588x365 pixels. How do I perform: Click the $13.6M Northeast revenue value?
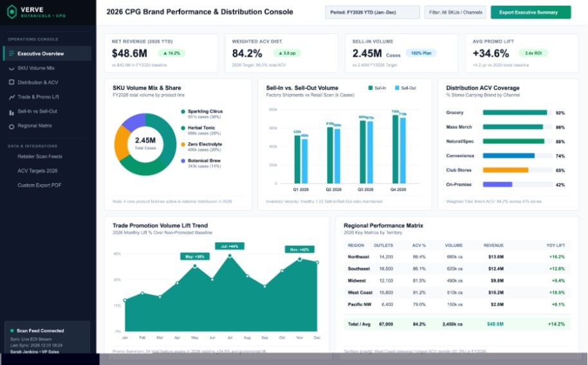tap(496, 257)
